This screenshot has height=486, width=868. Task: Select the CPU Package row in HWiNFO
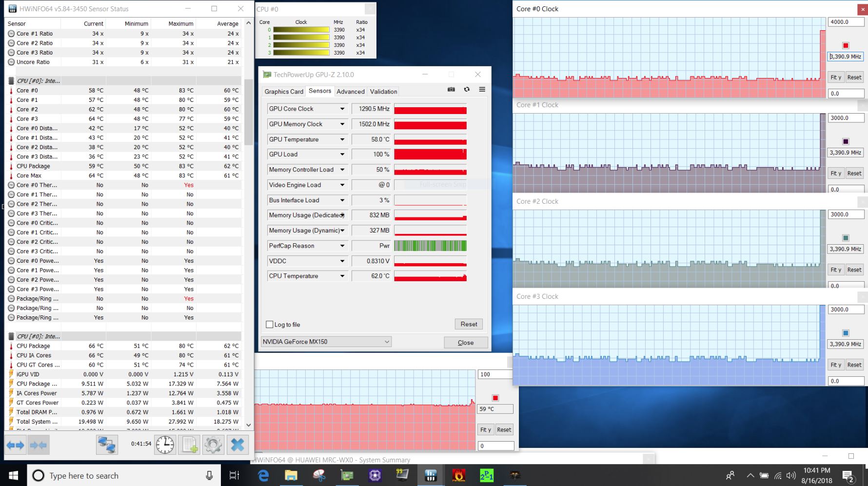(x=124, y=166)
